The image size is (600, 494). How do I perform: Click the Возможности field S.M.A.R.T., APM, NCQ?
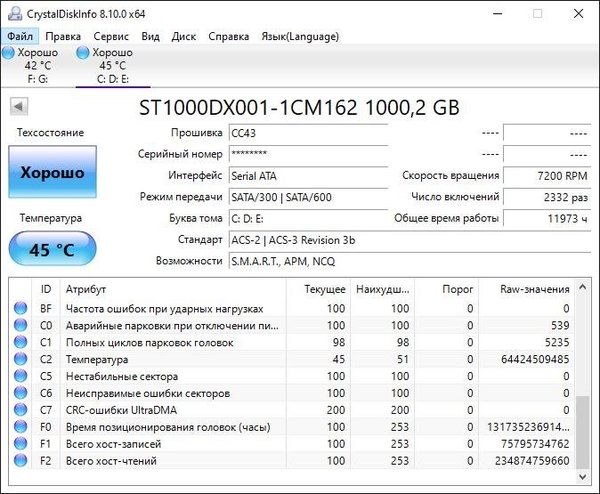pyautogui.click(x=410, y=262)
